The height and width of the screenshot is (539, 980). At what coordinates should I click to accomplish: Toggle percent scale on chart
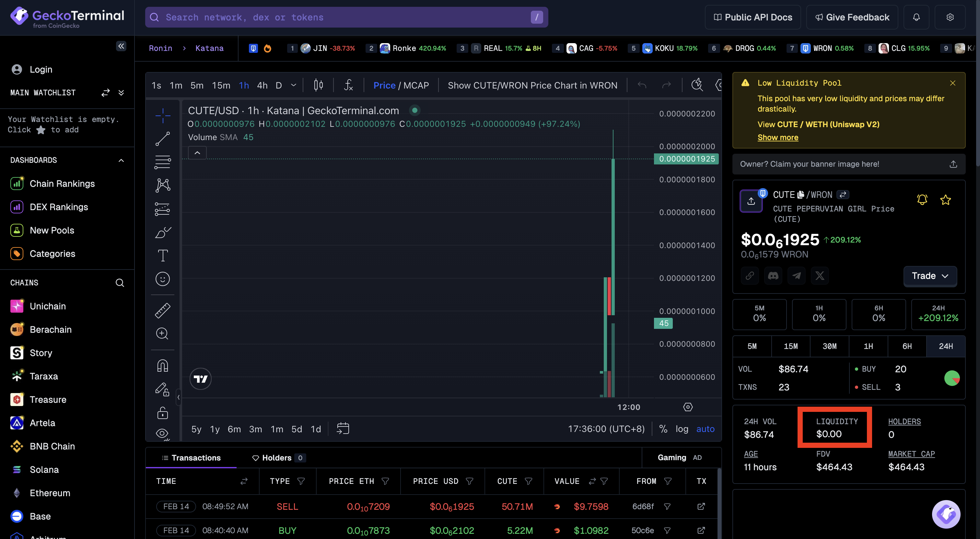(x=663, y=429)
